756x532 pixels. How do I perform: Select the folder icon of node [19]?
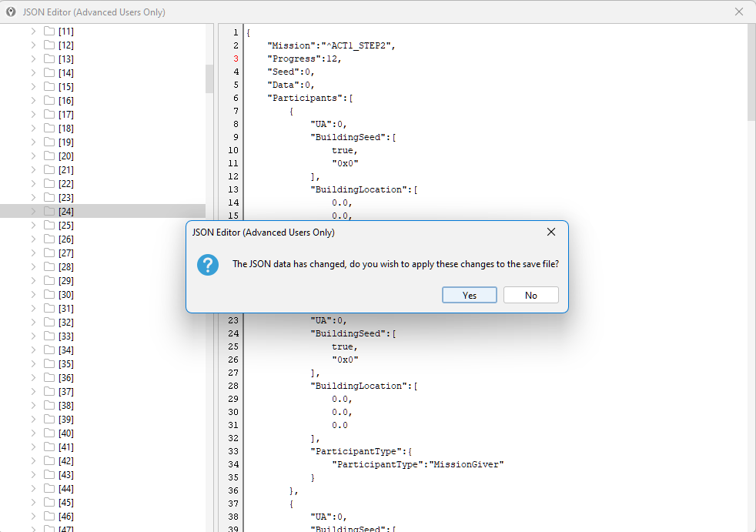click(x=49, y=142)
